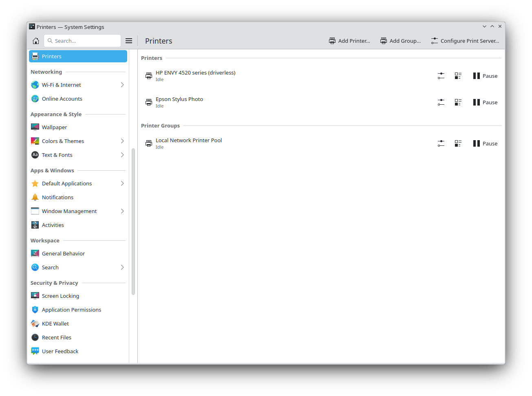Screen dimensions: 532x396
Task: Pause the HP ENVY 4520 printer
Action: [x=485, y=76]
